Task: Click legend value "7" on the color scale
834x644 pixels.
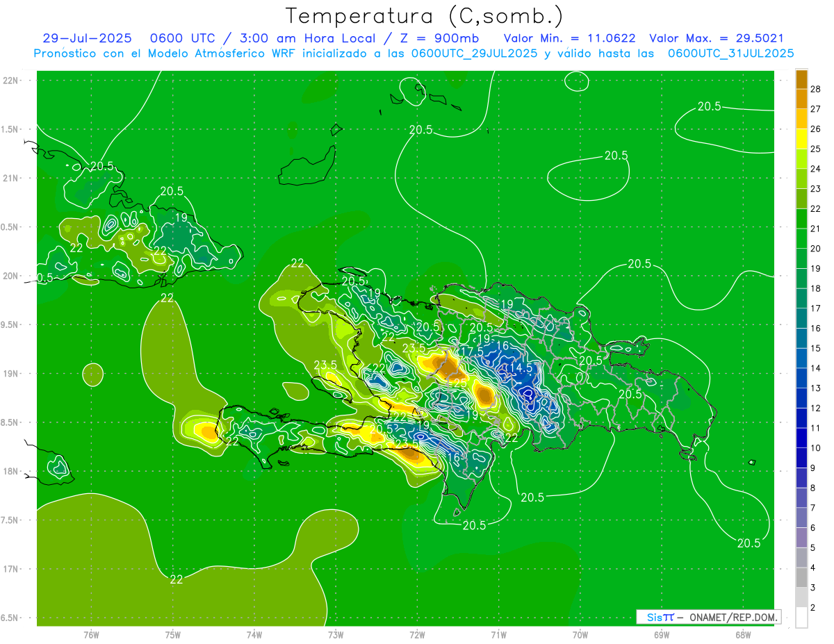Action: point(814,507)
